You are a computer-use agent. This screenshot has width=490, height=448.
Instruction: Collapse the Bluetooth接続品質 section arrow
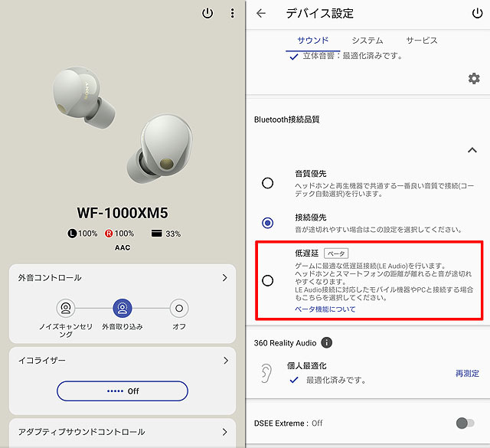tap(472, 150)
